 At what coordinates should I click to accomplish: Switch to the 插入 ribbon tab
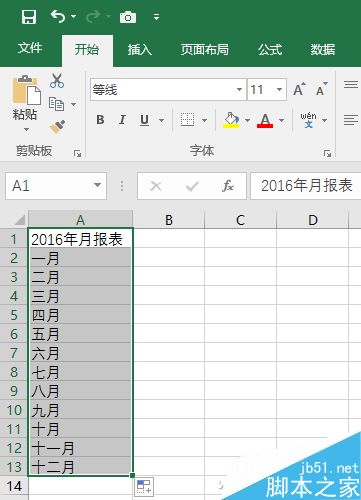[x=140, y=49]
